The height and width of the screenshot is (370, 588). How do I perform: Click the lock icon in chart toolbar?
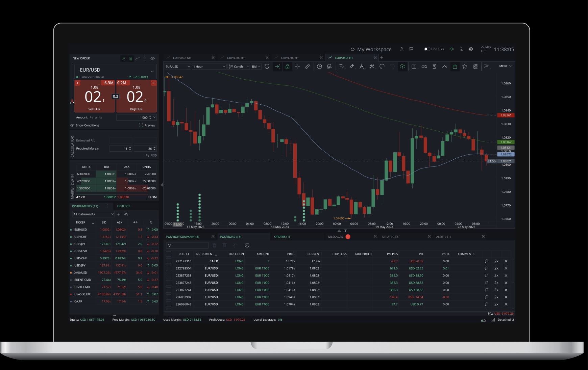[287, 67]
